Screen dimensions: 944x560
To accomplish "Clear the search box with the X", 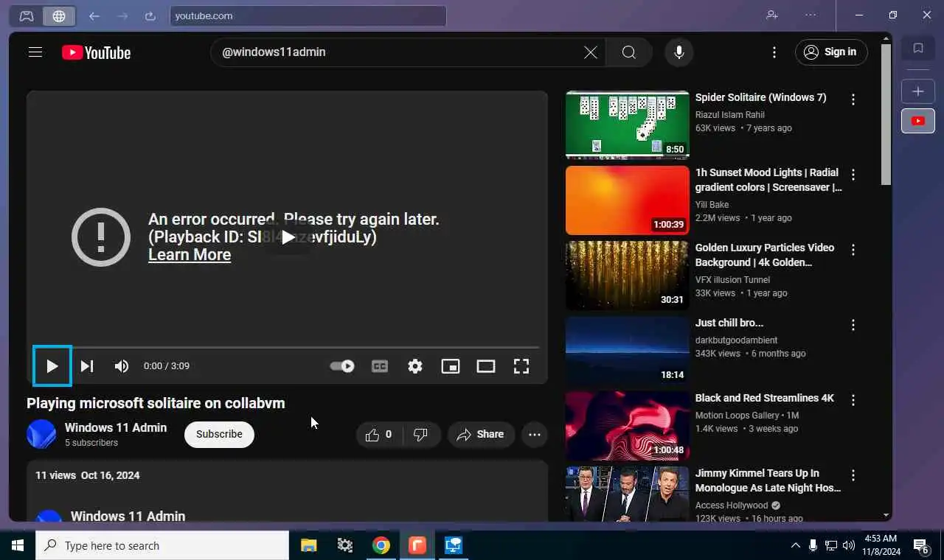I will (x=591, y=52).
